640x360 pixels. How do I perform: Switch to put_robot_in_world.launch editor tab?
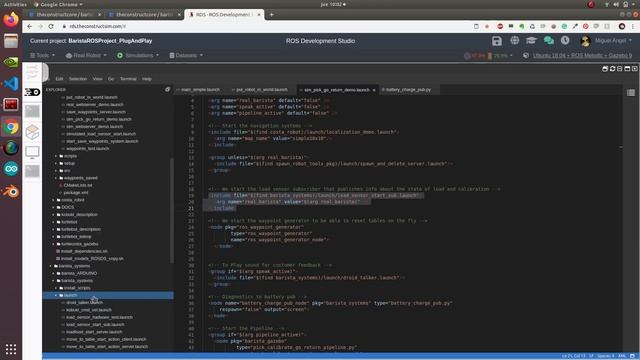[x=262, y=89]
